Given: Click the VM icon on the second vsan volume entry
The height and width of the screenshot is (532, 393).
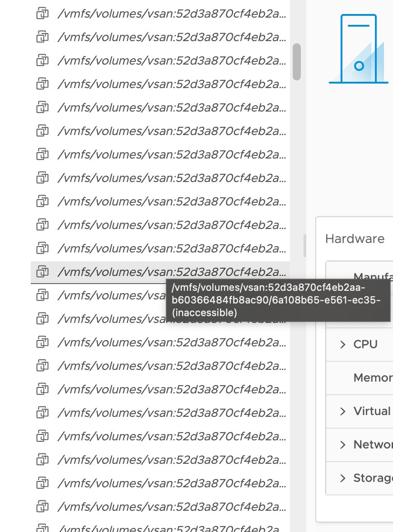Looking at the screenshot, I should click(x=42, y=37).
